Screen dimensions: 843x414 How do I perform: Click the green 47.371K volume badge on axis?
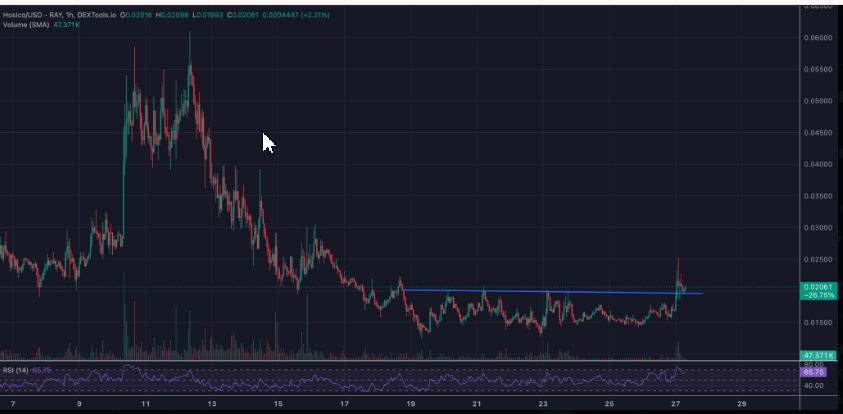click(x=818, y=355)
